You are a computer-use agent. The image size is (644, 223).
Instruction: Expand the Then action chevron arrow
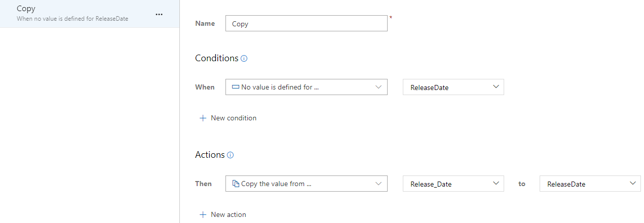[x=378, y=184]
